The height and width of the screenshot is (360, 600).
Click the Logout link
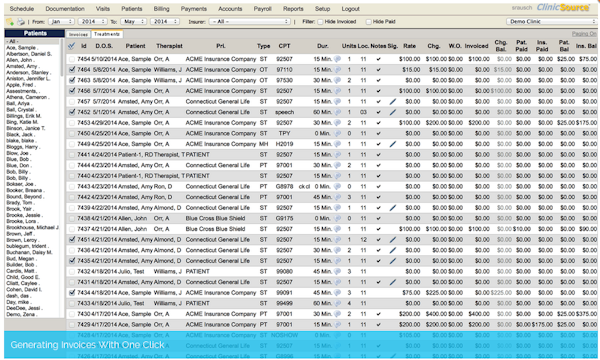(x=351, y=9)
